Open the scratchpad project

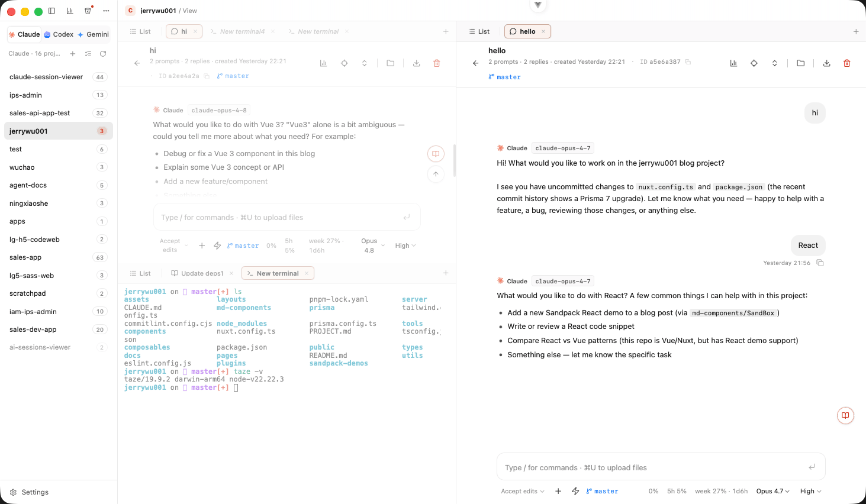[x=58, y=293]
